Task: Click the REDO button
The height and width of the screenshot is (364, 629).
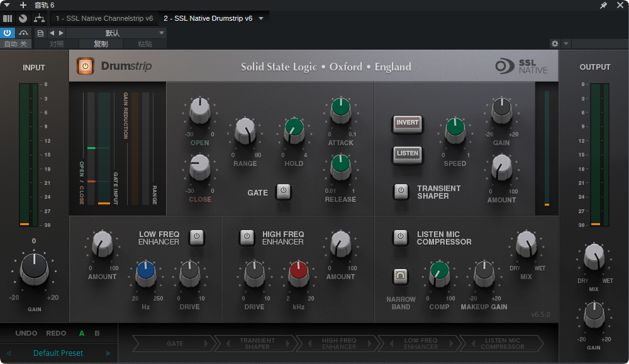Action: 56,333
